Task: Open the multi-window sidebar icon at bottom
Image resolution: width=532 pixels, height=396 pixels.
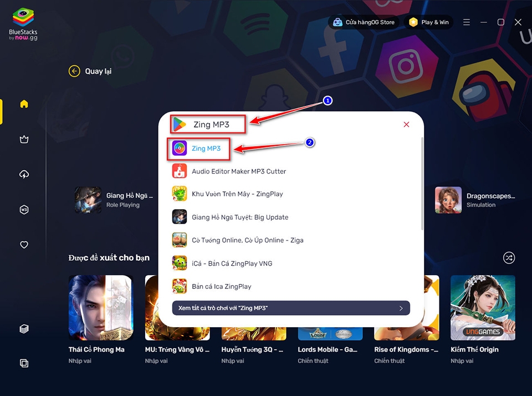Action: click(24, 363)
